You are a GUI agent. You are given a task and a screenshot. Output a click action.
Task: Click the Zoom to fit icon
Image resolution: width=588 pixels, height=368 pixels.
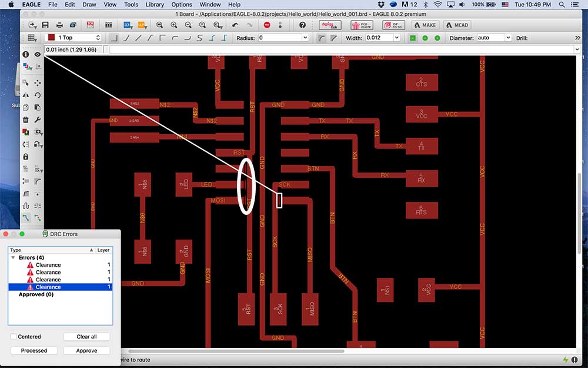click(x=159, y=25)
